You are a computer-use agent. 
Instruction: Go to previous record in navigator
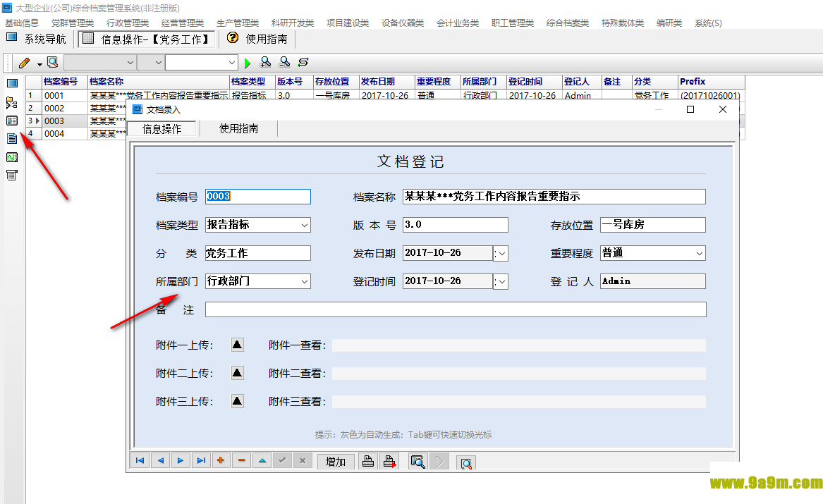point(160,460)
